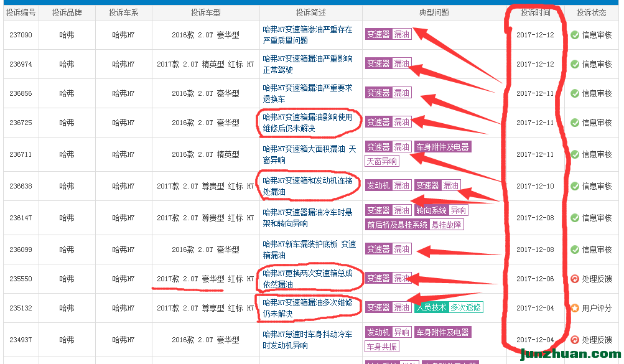The height and width of the screenshot is (364, 624).
Task: Click 变速器 漏油 tag in row 236099
Action: pyautogui.click(x=388, y=249)
